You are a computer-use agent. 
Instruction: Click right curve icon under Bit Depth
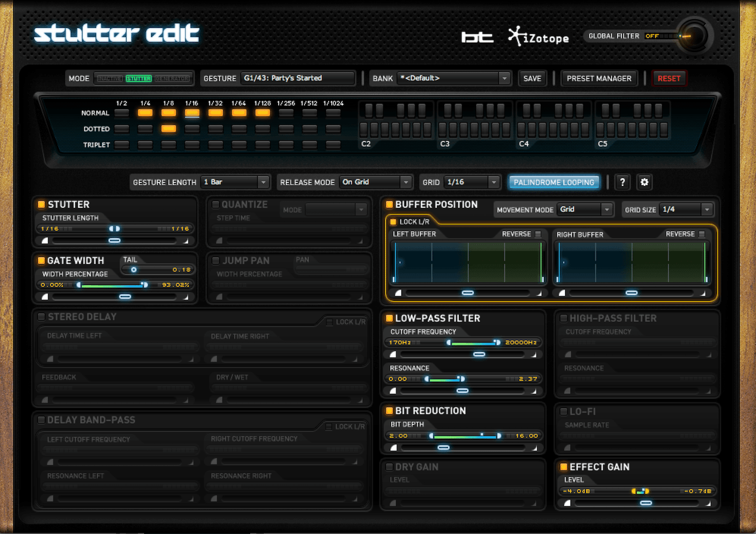(x=534, y=448)
